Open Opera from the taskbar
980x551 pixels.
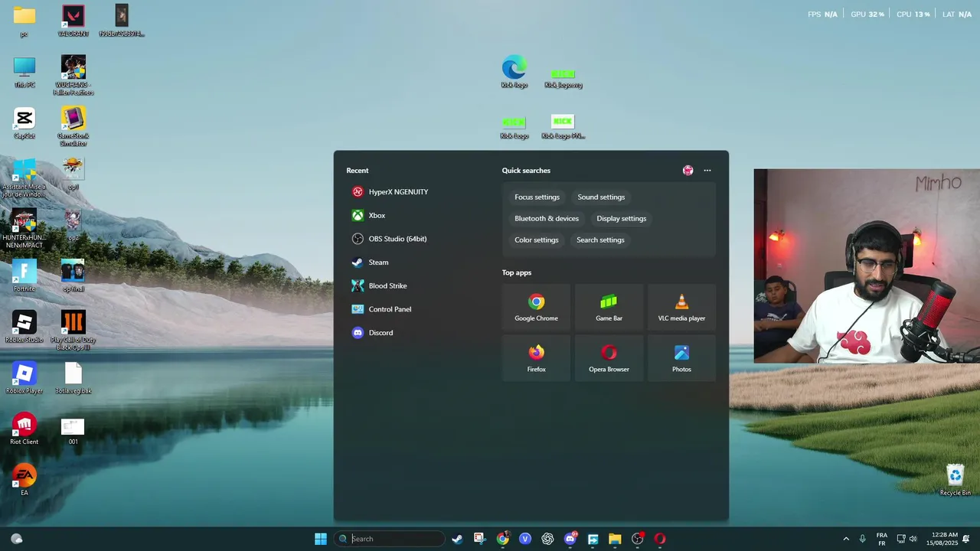point(660,539)
